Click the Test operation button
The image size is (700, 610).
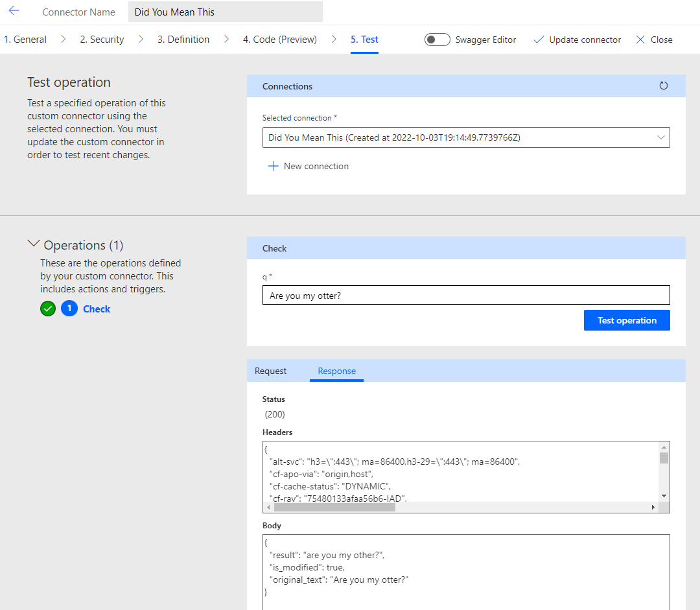point(627,320)
